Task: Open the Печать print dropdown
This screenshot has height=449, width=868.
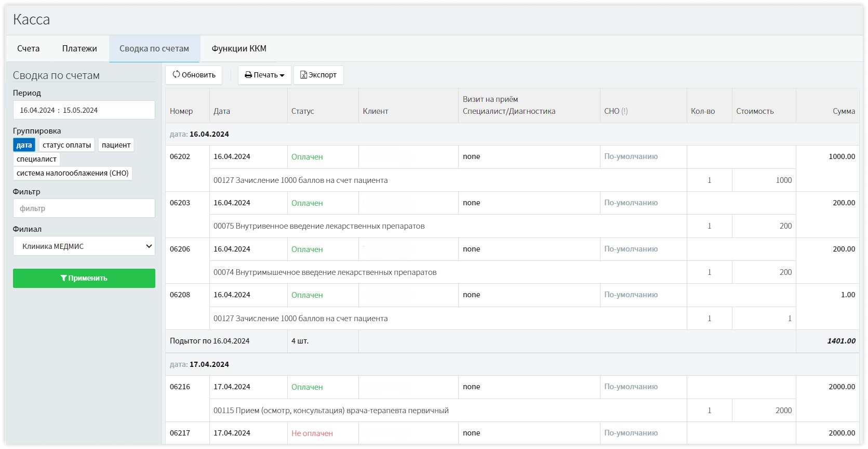Action: tap(264, 75)
